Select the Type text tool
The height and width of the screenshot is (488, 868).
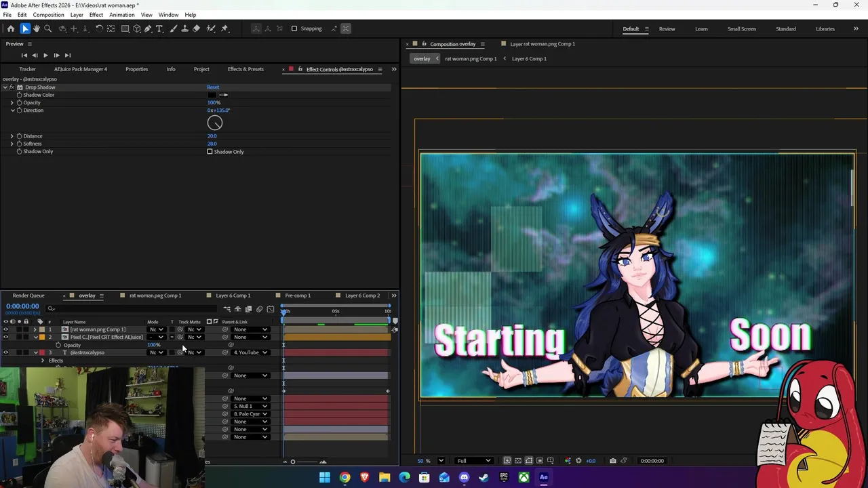click(x=159, y=28)
